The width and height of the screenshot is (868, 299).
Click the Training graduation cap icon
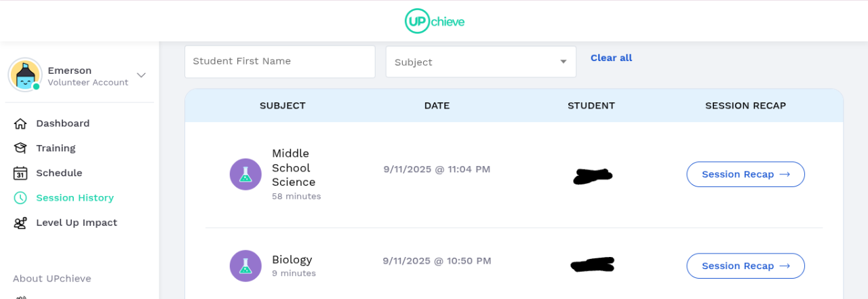point(20,148)
